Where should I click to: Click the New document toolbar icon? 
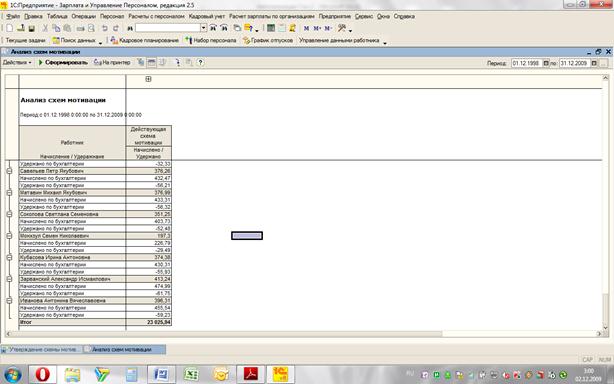pyautogui.click(x=9, y=28)
